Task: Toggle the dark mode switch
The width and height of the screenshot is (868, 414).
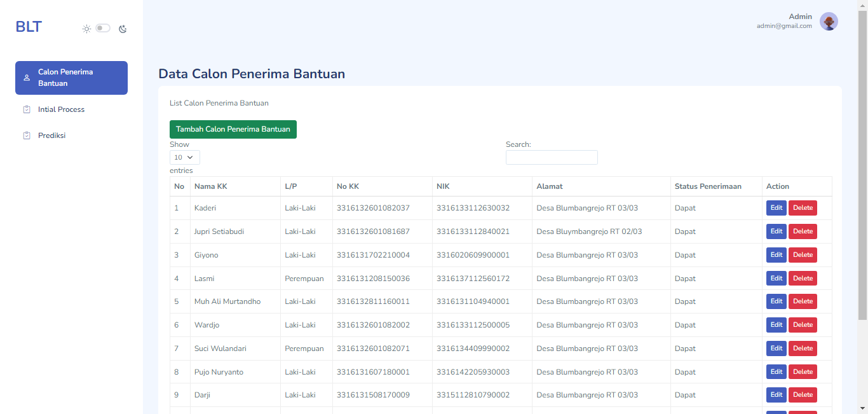Action: coord(103,28)
